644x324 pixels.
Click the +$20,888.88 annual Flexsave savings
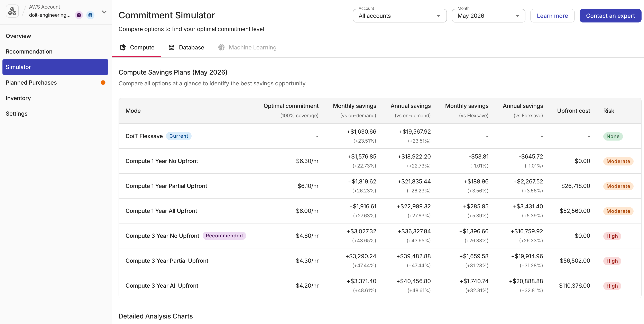click(526, 281)
